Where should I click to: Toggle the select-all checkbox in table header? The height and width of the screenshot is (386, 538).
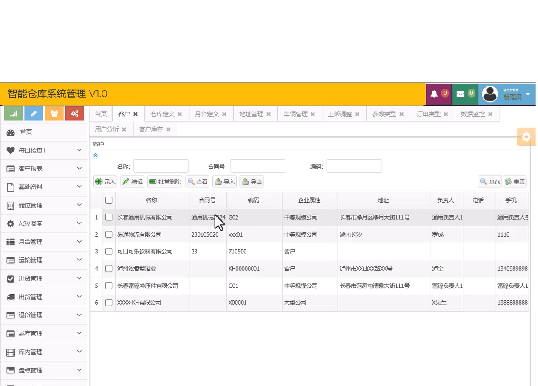pyautogui.click(x=109, y=200)
